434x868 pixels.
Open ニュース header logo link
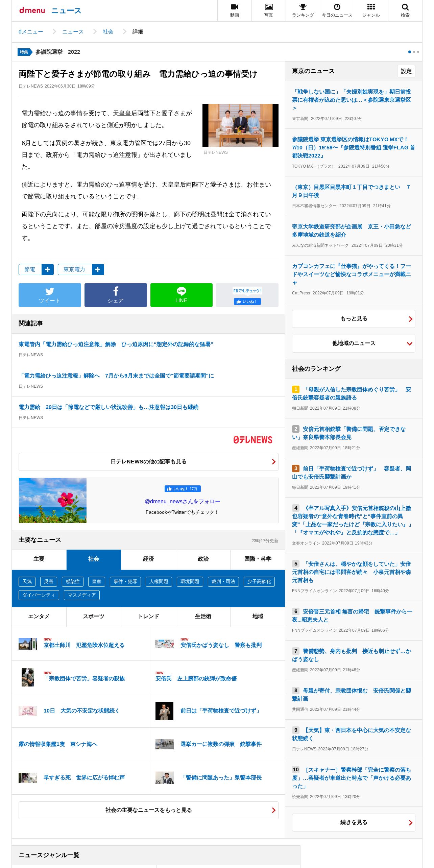pyautogui.click(x=66, y=11)
